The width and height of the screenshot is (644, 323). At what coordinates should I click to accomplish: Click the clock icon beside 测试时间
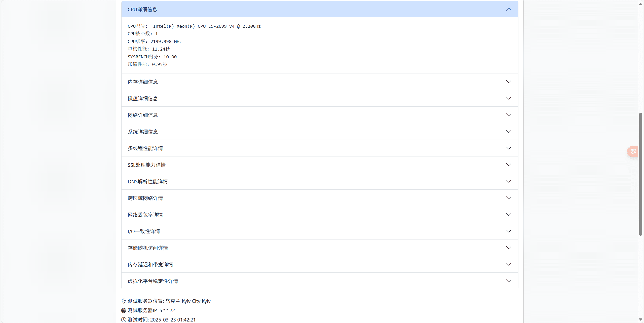point(124,320)
